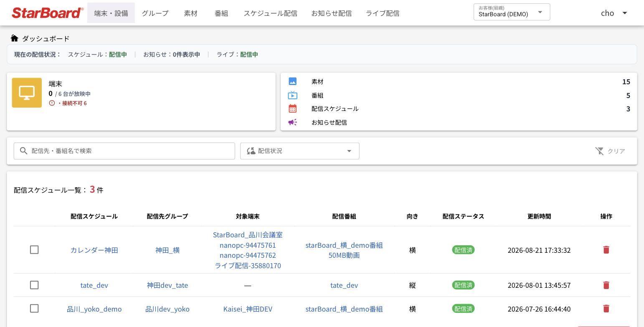Open starBoard_横_demo番組 link in 品川_yoko_demo row
644x327 pixels.
click(344, 309)
